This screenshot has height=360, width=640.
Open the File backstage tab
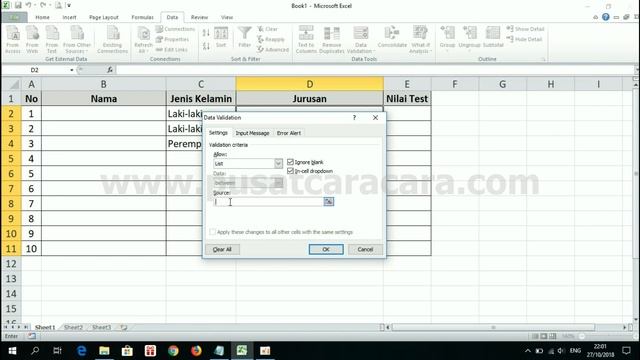coord(14,17)
